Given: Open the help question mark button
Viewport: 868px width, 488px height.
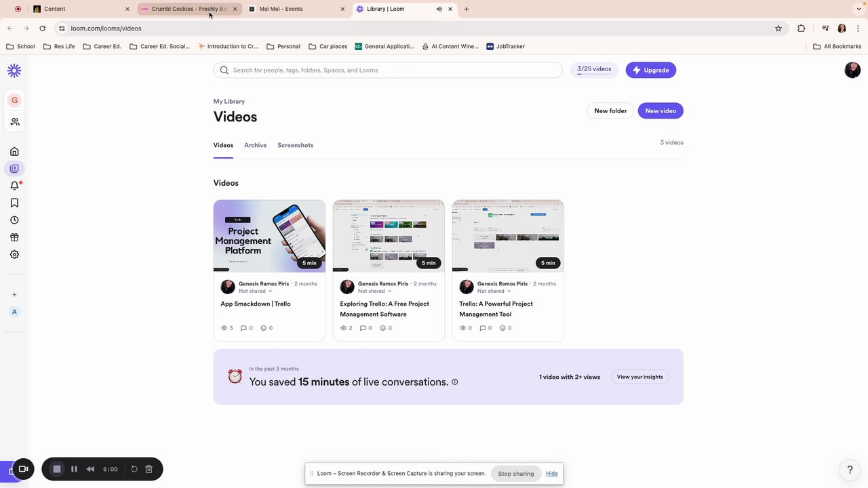Looking at the screenshot, I should (x=850, y=470).
